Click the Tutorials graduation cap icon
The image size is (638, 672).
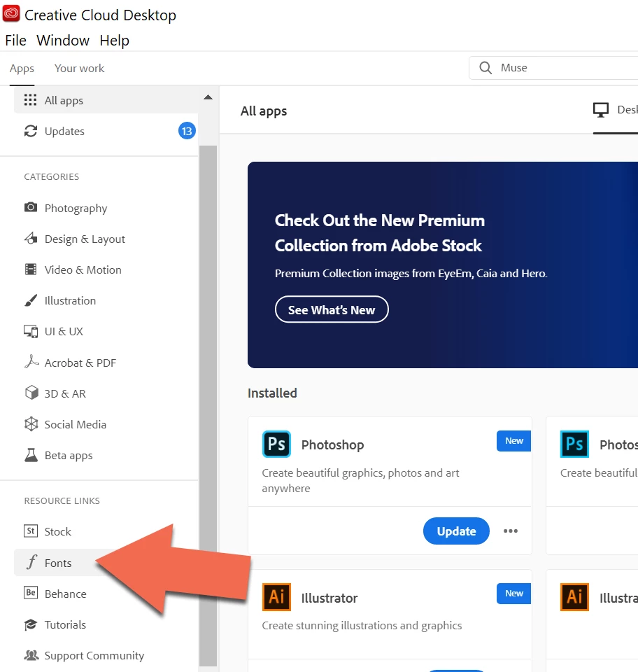pos(30,624)
